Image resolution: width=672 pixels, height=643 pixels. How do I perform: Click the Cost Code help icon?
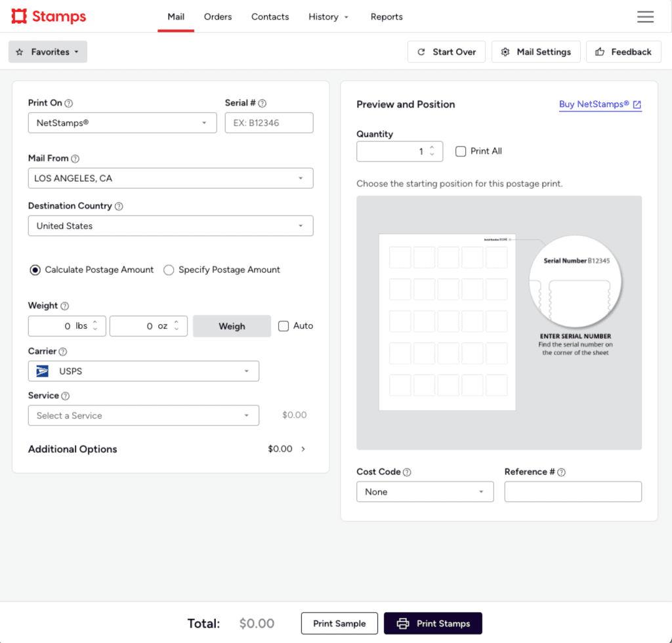click(x=407, y=472)
